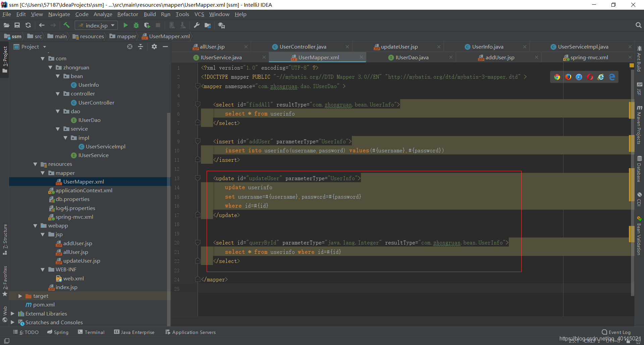Hide the Project panel with minus icon
This screenshot has height=345, width=644.
coord(165,47)
